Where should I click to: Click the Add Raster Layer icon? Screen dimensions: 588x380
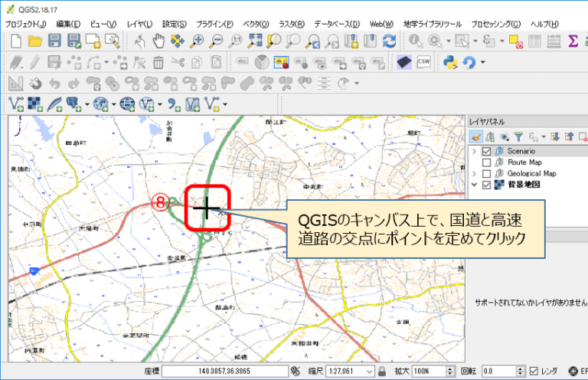(x=35, y=104)
